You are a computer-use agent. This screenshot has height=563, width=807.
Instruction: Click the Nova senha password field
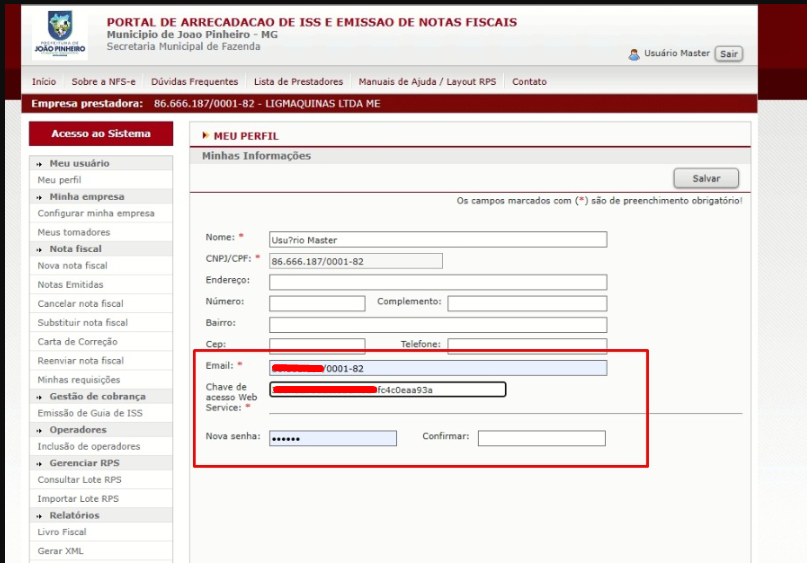333,438
